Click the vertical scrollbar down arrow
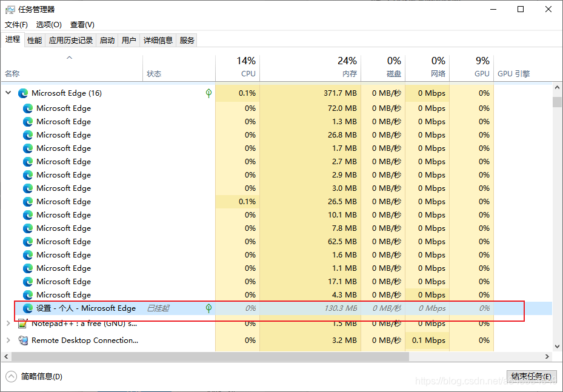563x392 pixels. pyautogui.click(x=557, y=347)
